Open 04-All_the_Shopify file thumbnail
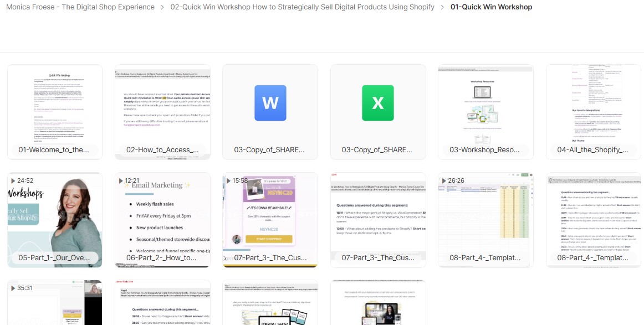 [594, 112]
